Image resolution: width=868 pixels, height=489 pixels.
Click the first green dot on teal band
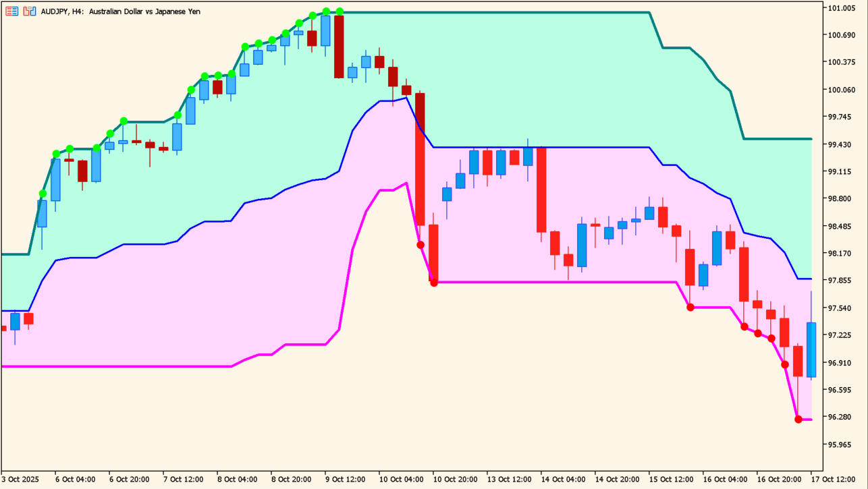(x=43, y=194)
